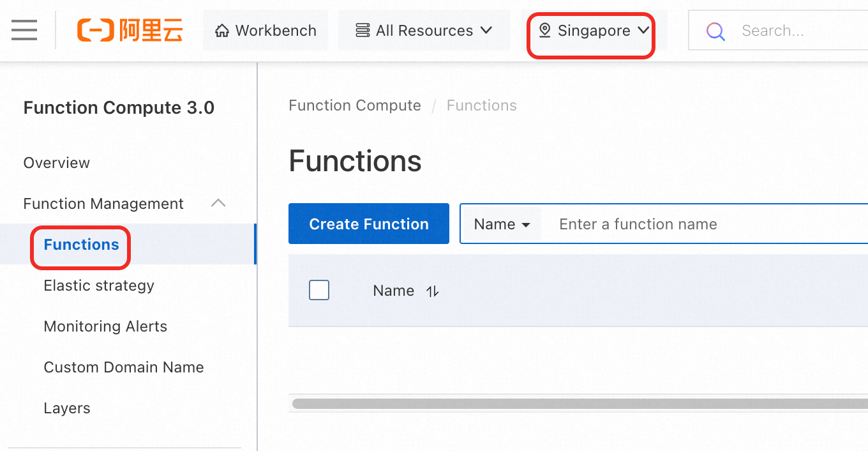Select Functions in the sidebar
The height and width of the screenshot is (451, 868).
pyautogui.click(x=80, y=244)
